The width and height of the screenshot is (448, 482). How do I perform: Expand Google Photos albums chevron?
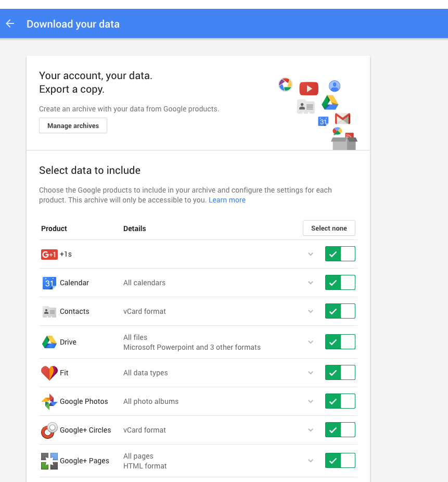[x=311, y=401]
